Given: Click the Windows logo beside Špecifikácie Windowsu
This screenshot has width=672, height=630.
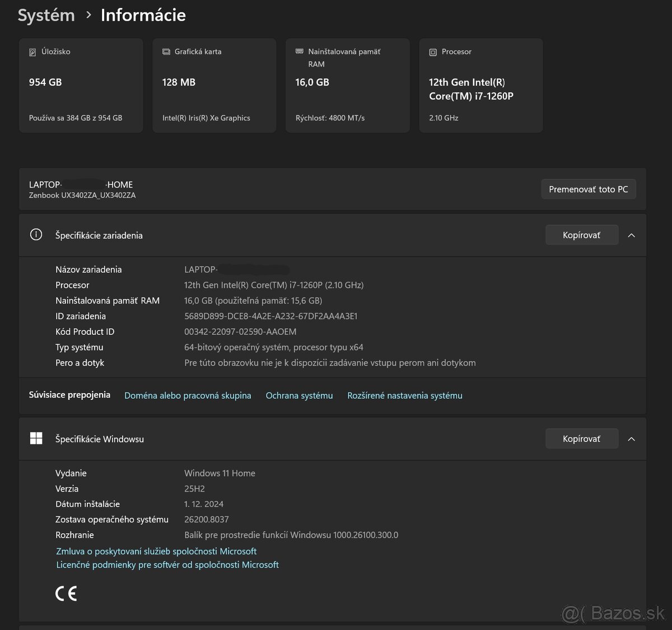Looking at the screenshot, I should click(x=36, y=438).
